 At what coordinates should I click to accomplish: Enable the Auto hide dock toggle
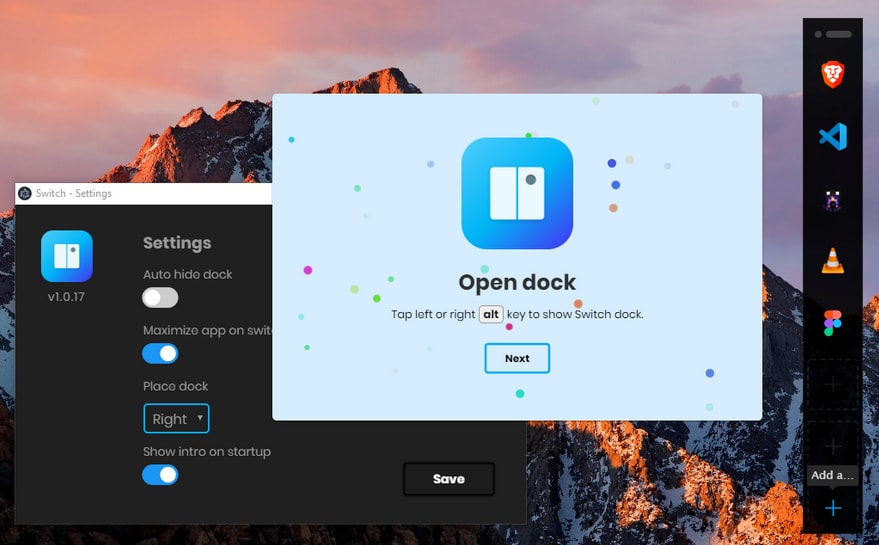coord(160,298)
